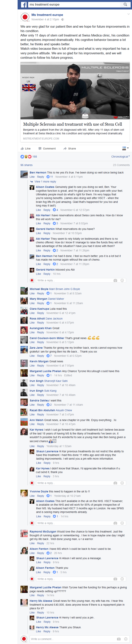Click the reactions icons next to 188

[x=26, y=157]
